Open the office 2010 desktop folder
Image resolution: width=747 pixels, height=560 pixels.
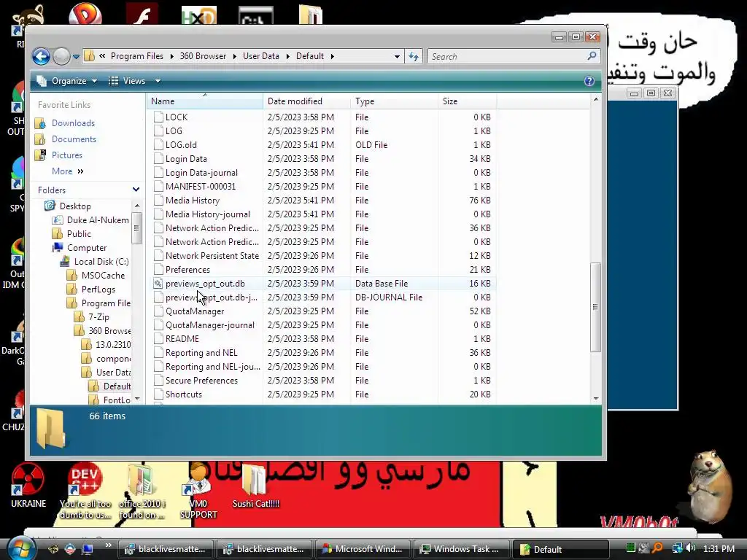[142, 491]
